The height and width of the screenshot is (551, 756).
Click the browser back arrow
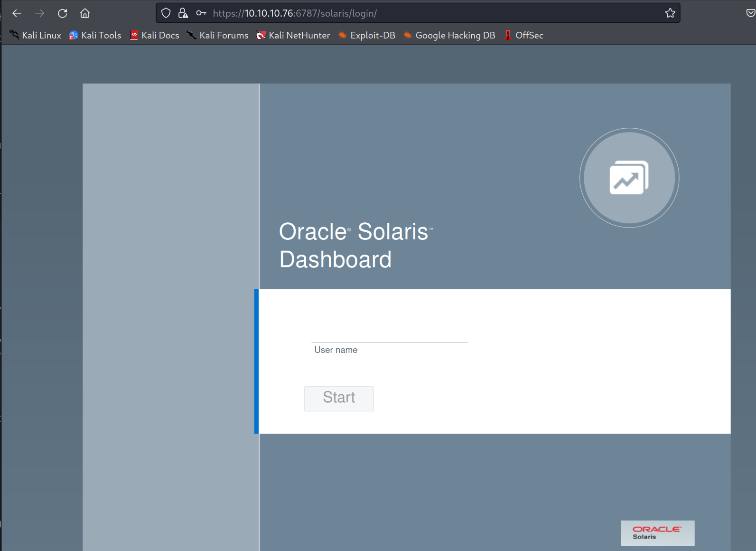point(17,13)
